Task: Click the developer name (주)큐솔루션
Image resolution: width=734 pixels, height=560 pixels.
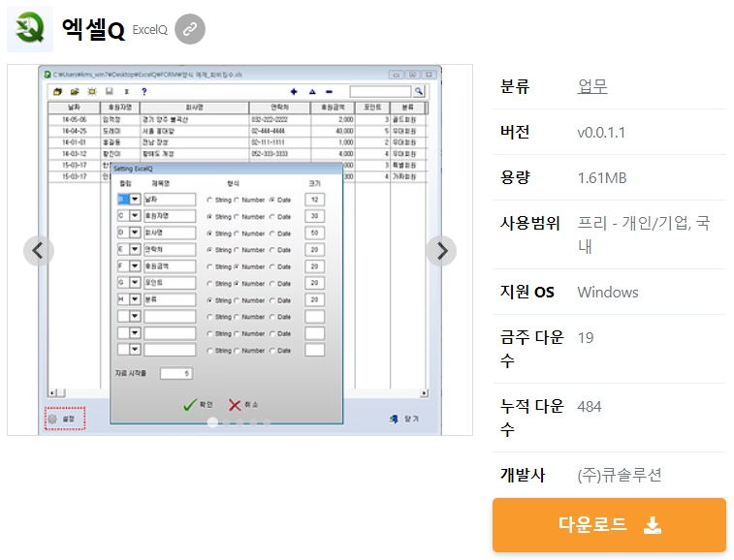Action: coord(620,475)
